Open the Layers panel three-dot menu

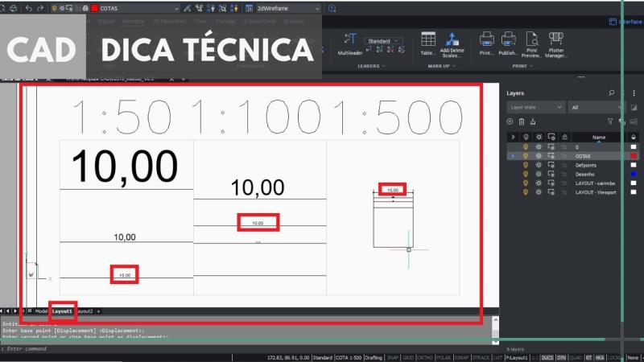634,93
